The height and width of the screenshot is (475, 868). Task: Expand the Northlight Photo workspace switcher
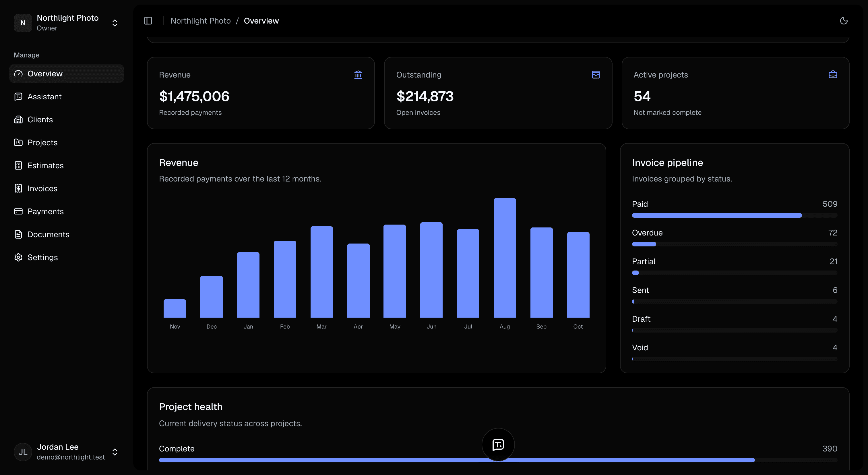[x=67, y=23]
